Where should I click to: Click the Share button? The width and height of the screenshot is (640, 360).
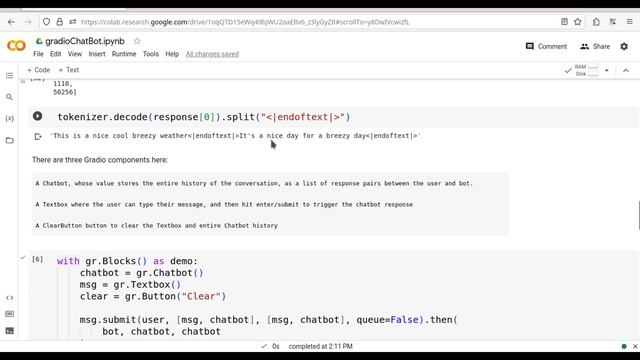click(595, 47)
